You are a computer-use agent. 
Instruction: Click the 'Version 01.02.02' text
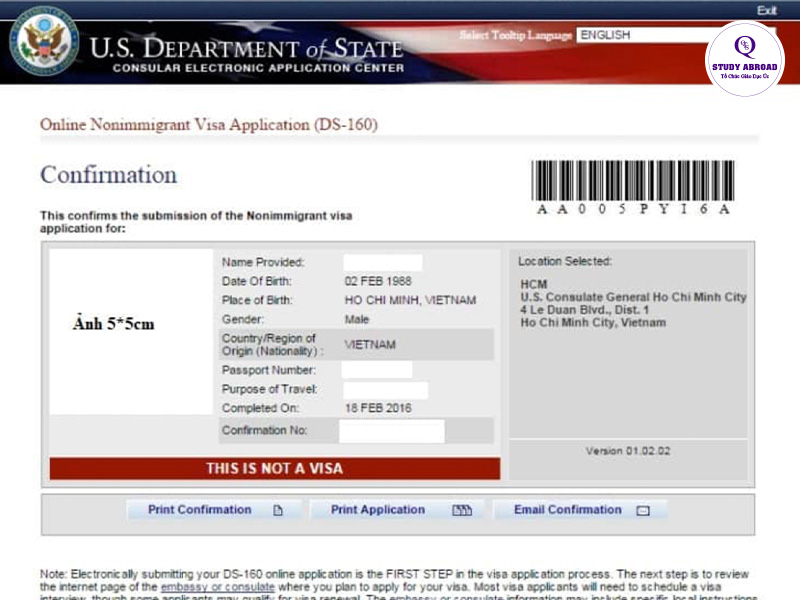coord(628,451)
